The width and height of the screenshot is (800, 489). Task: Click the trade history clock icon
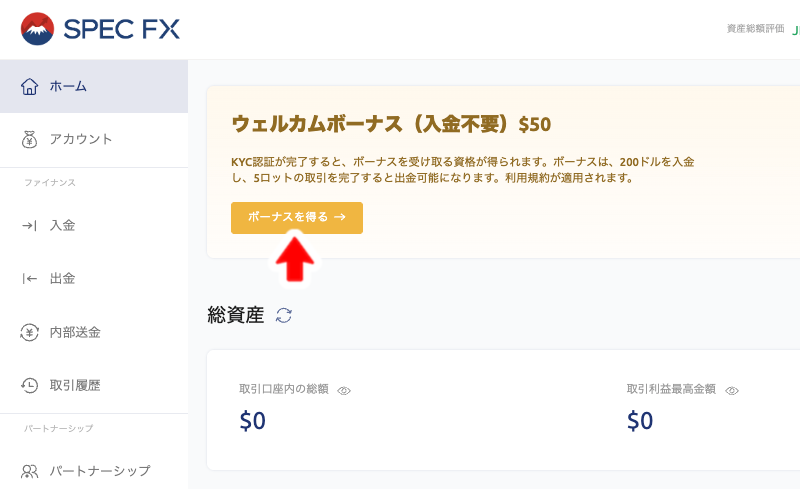click(30, 385)
